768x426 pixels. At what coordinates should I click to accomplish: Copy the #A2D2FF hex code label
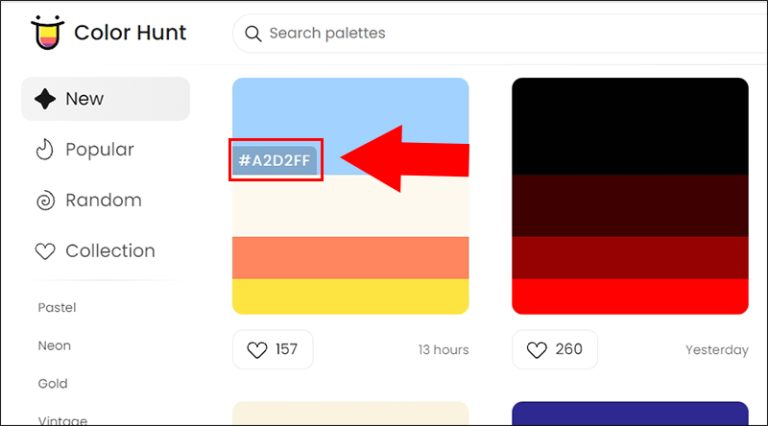click(275, 159)
